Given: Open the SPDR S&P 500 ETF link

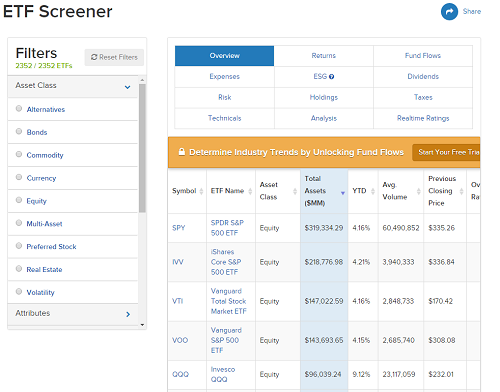Looking at the screenshot, I should pos(227,228).
